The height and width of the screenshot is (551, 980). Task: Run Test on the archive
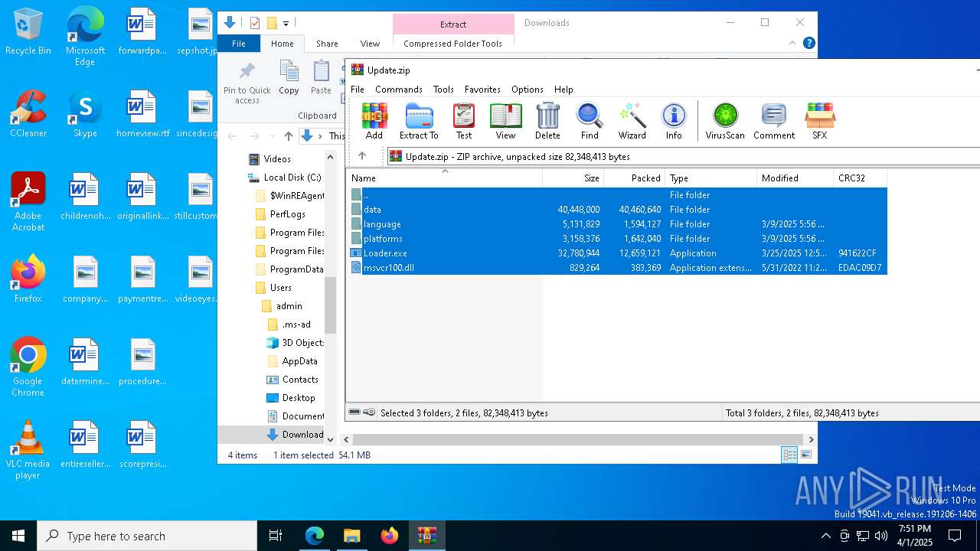(464, 122)
